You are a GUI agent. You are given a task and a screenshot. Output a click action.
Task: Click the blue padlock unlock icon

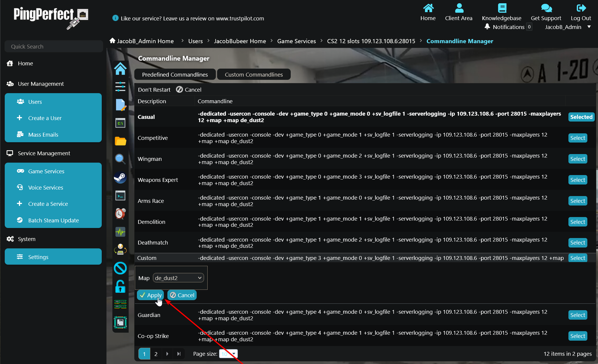[x=120, y=286]
